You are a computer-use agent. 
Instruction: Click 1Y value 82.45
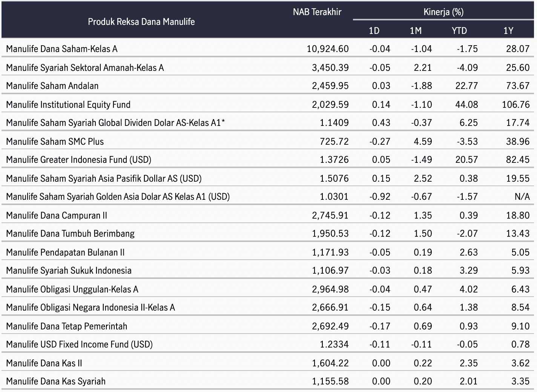(x=518, y=159)
